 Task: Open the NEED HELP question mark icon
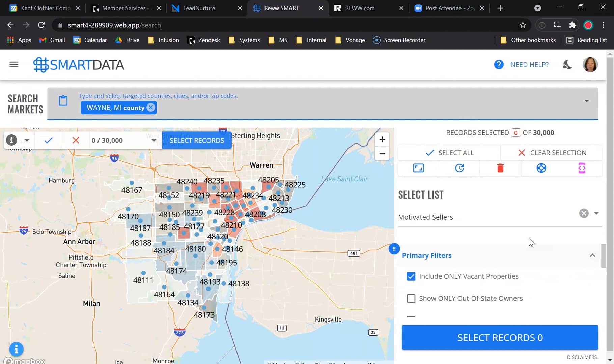click(x=499, y=64)
